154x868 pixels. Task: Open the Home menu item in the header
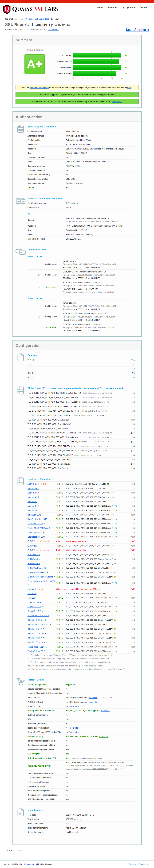100,7
